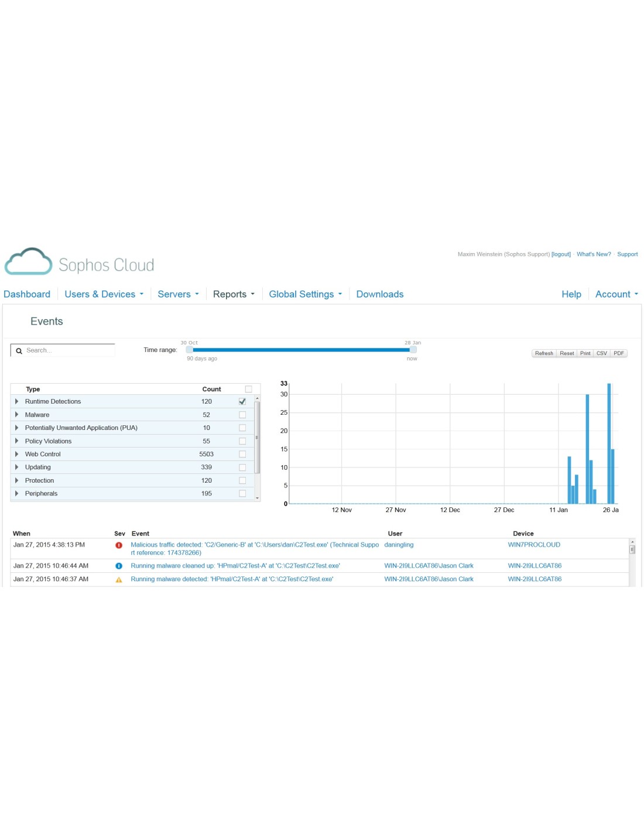This screenshot has width=644, height=833.
Task: Enable the Malware events checkbox
Action: tap(242, 415)
